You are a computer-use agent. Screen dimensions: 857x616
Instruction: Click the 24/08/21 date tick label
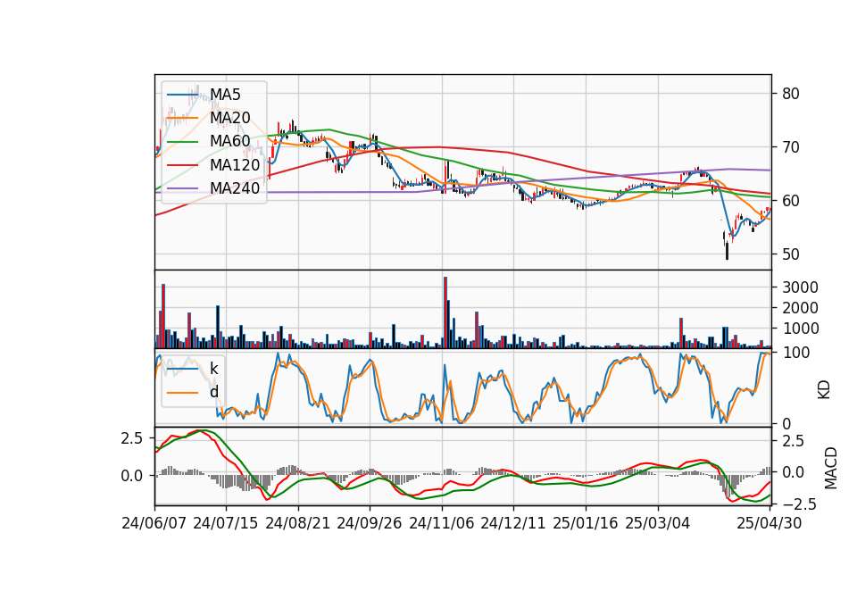pos(298,523)
